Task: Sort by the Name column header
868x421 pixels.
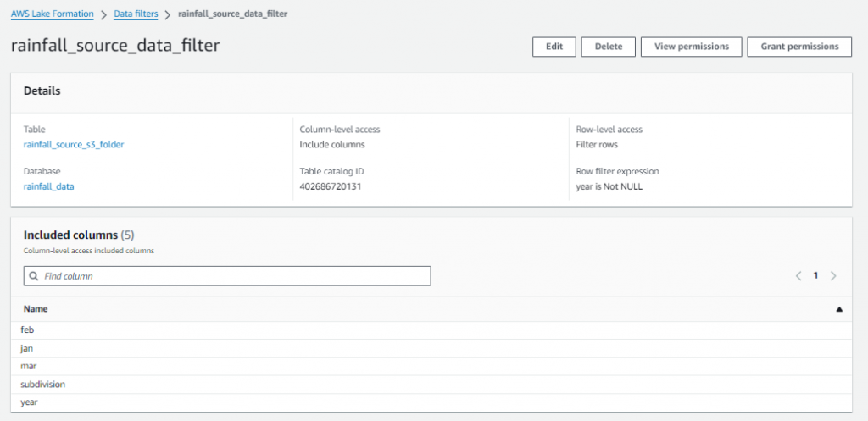Action: click(x=36, y=310)
